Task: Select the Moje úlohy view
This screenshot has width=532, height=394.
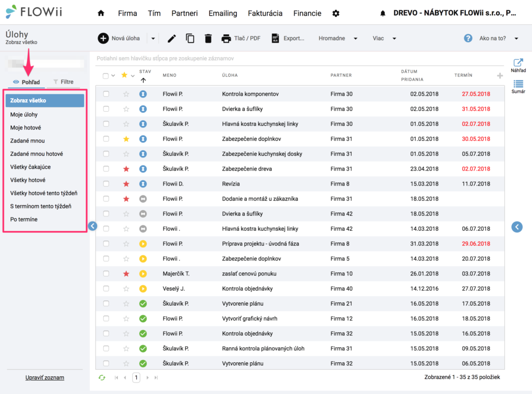Action: pos(24,114)
